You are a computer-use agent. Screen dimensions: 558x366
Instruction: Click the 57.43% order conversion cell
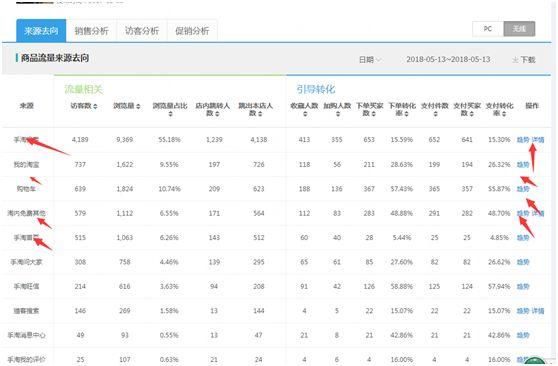[x=402, y=189]
